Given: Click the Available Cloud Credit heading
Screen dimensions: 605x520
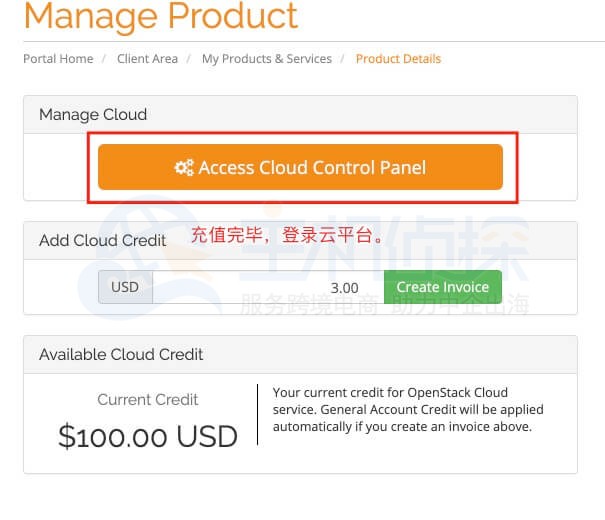Looking at the screenshot, I should (x=121, y=354).
